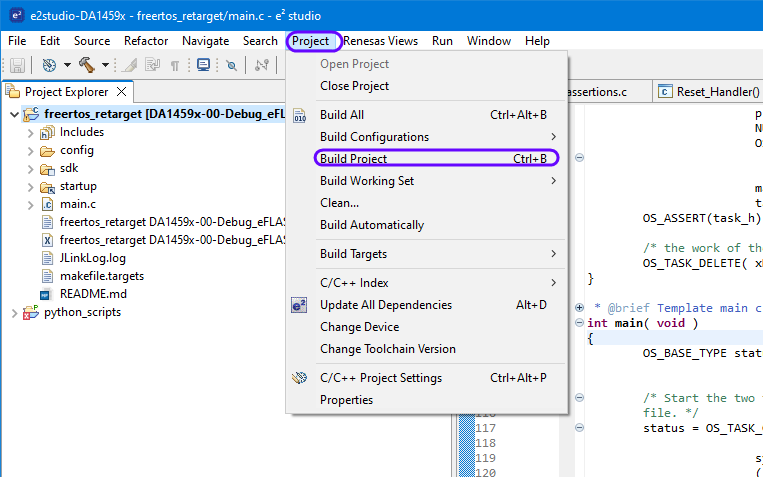Screen dimensions: 763x477
Task: Collapse the int main( void ) code fold
Action: point(579,322)
